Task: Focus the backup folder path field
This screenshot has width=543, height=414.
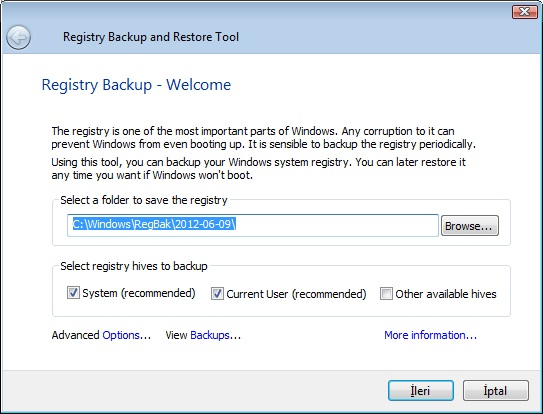Action: (253, 225)
